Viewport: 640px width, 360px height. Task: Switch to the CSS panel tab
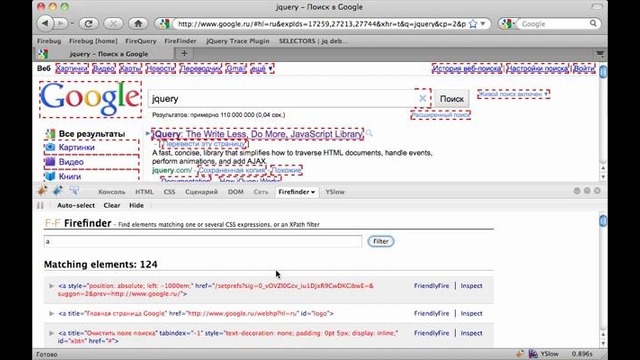click(169, 192)
